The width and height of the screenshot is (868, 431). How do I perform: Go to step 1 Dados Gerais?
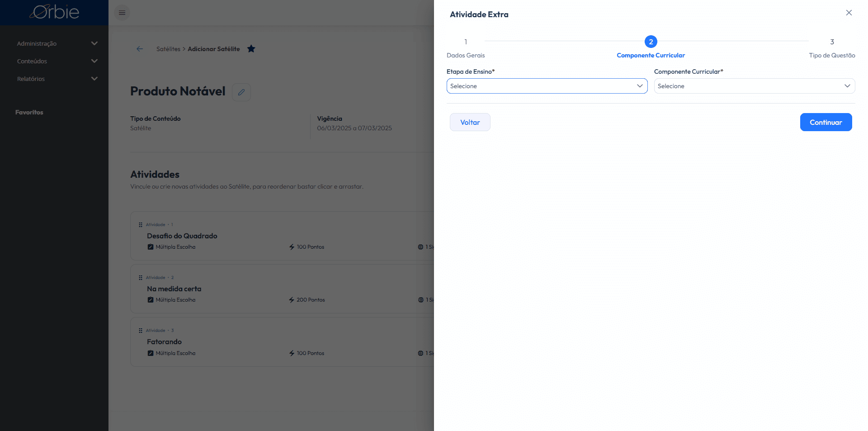click(466, 47)
